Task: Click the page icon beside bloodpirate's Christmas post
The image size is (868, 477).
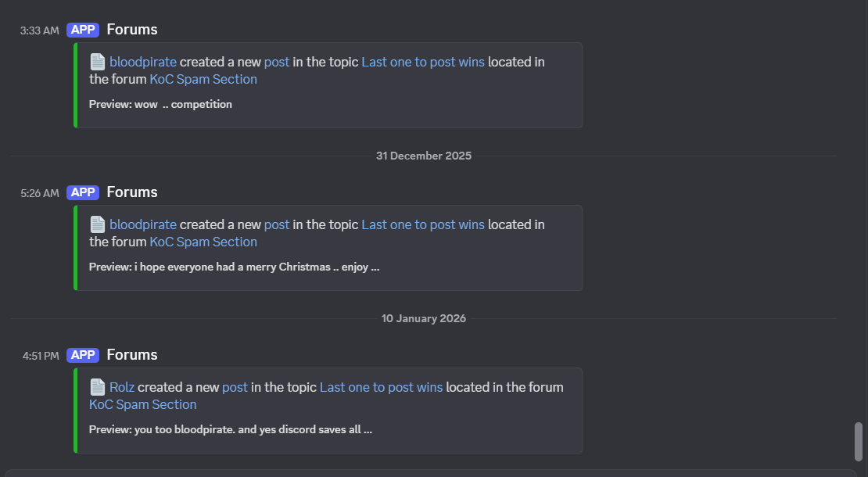Action: click(x=97, y=224)
